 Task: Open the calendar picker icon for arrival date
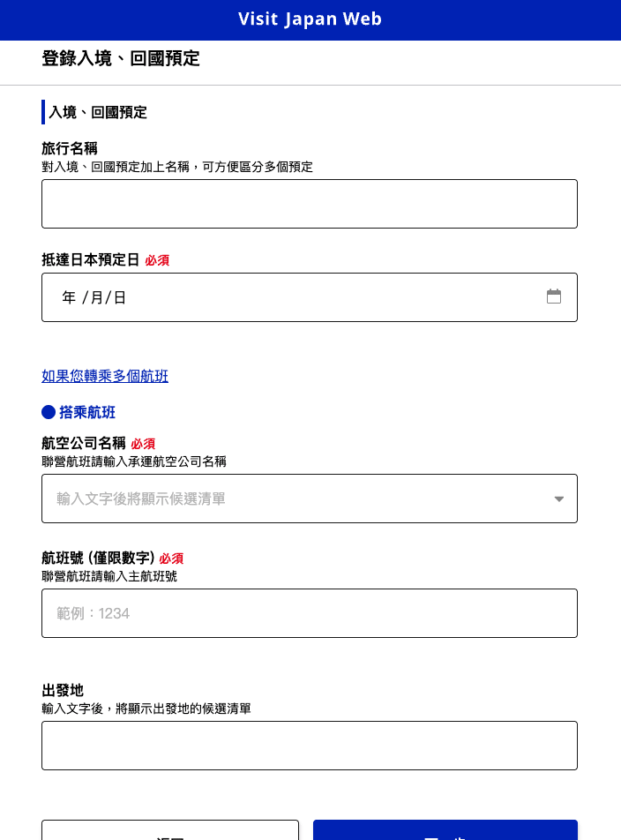(554, 296)
